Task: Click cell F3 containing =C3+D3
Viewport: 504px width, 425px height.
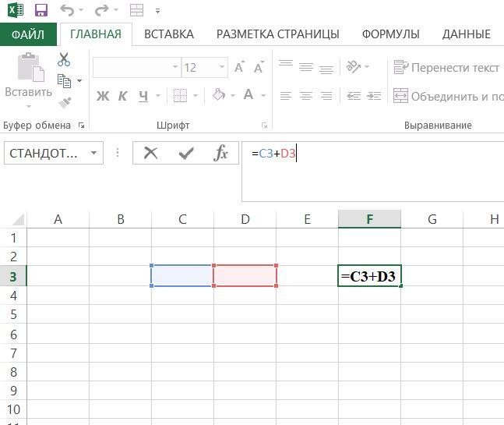Action: coord(370,276)
